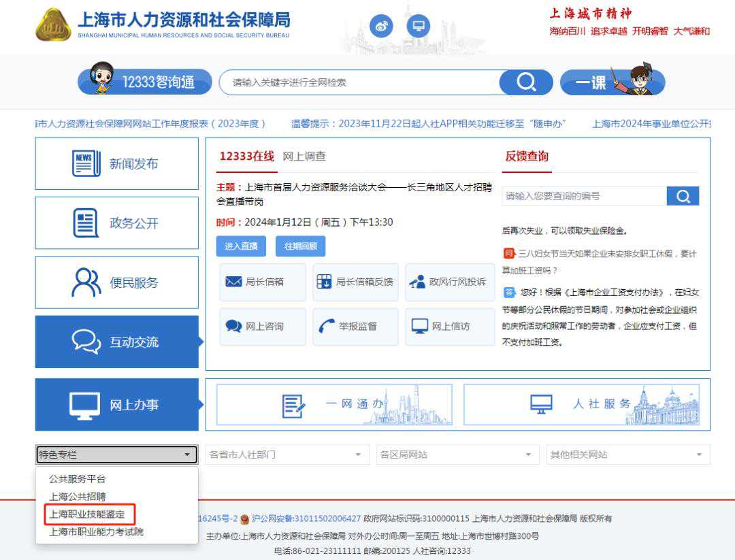The height and width of the screenshot is (560, 735).
Task: Submit the 反馈查询 search icon button
Action: click(x=683, y=196)
